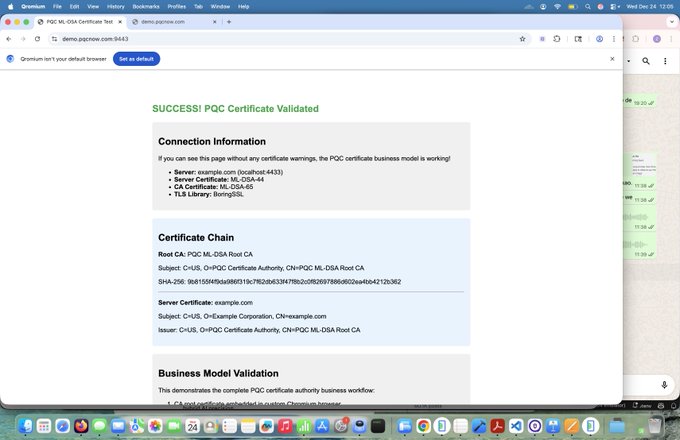Open the Music app in dock
This screenshot has width=680, height=440.
point(285,426)
